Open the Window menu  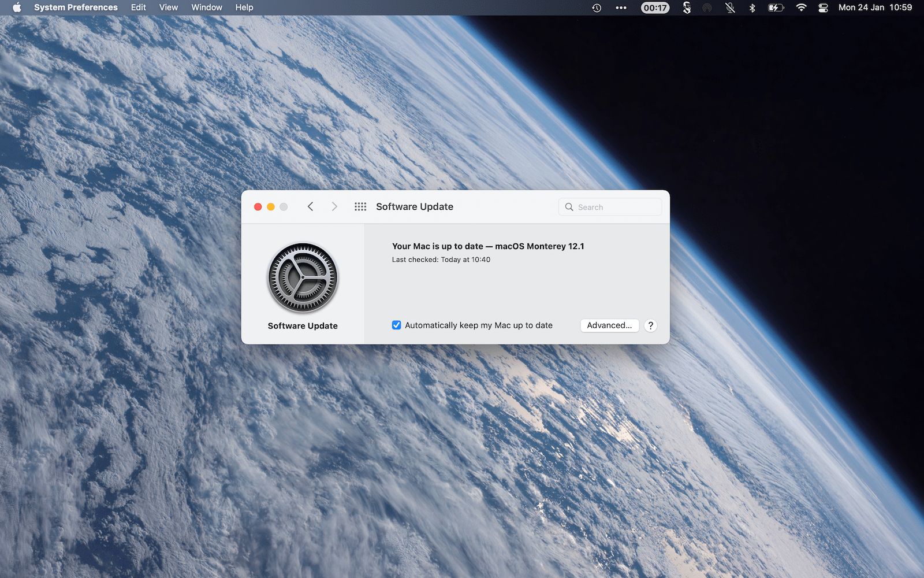[x=207, y=8]
